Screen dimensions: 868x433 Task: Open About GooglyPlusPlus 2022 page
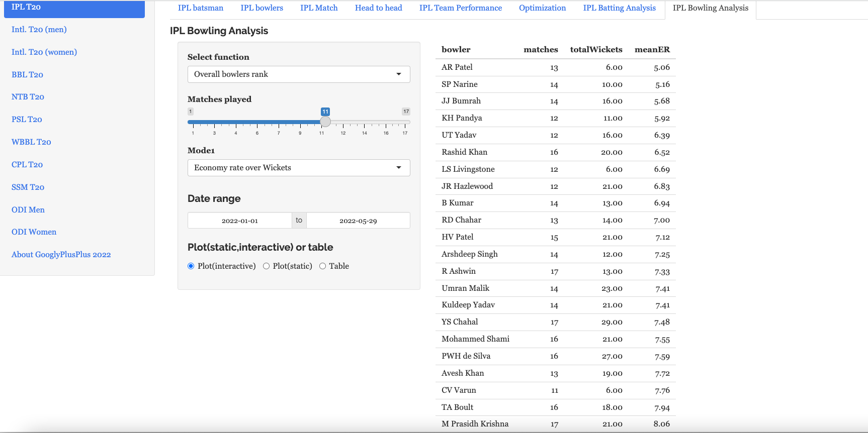(61, 255)
